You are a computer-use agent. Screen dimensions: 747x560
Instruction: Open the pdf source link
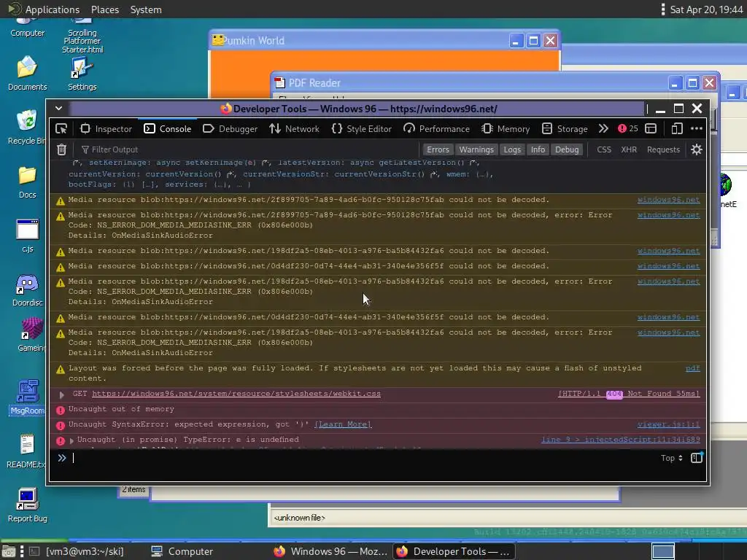[693, 368]
